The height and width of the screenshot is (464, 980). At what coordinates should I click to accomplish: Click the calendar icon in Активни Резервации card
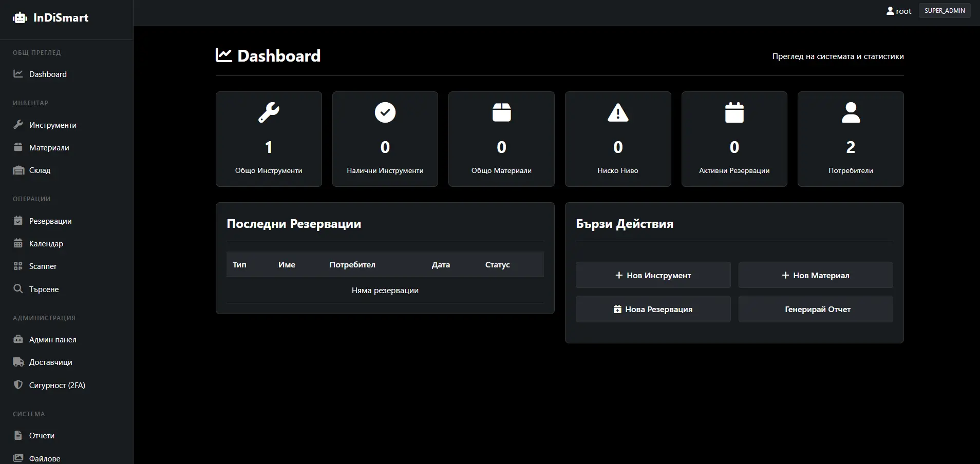pyautogui.click(x=734, y=112)
